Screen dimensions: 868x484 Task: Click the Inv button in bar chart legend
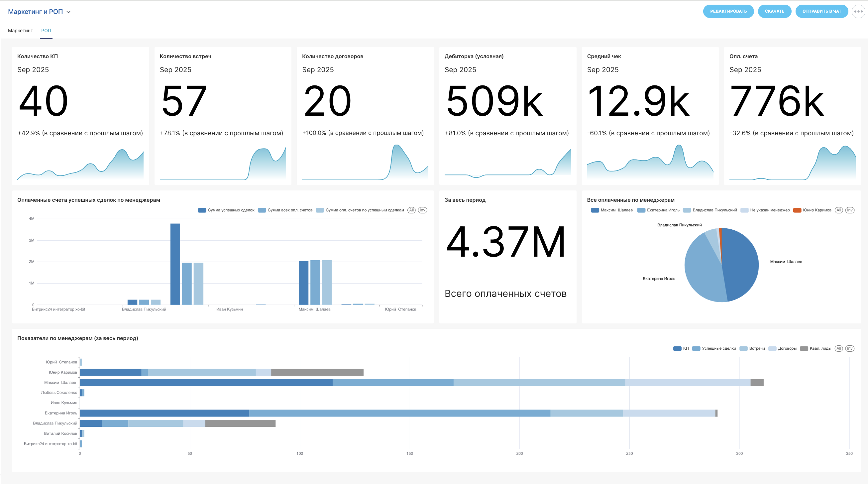422,210
